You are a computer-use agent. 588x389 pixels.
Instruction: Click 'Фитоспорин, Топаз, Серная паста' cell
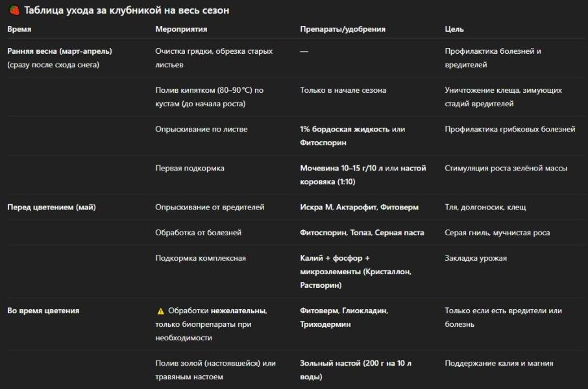[362, 233]
